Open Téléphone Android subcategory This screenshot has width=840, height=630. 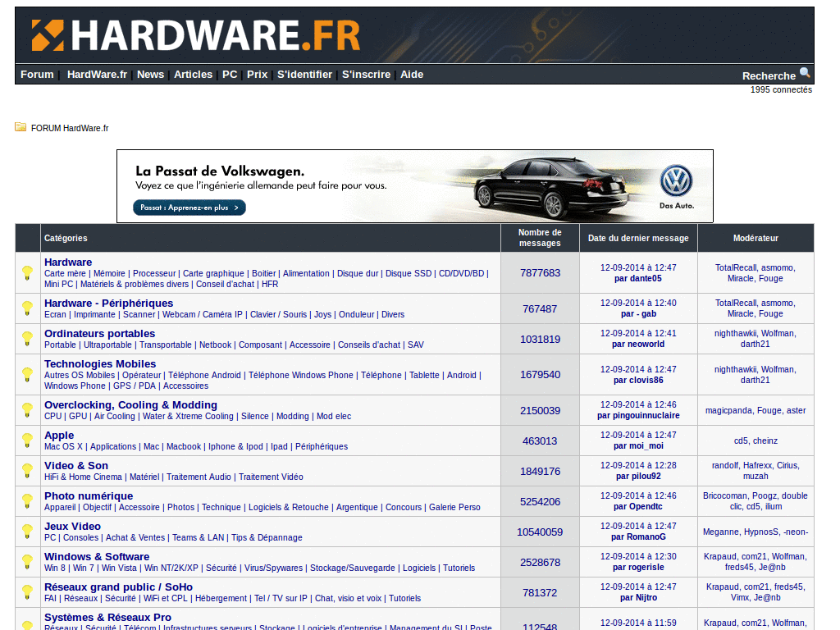pos(204,375)
